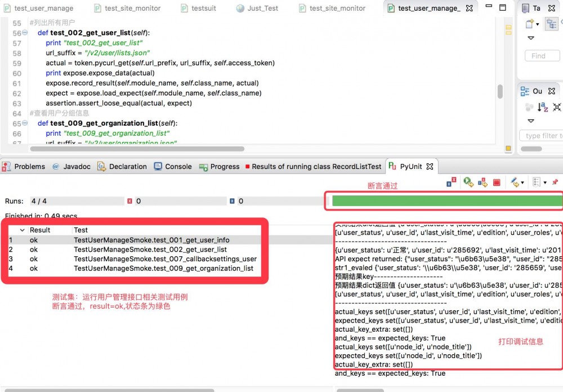
Task: Click the green test progress bar
Action: (447, 201)
